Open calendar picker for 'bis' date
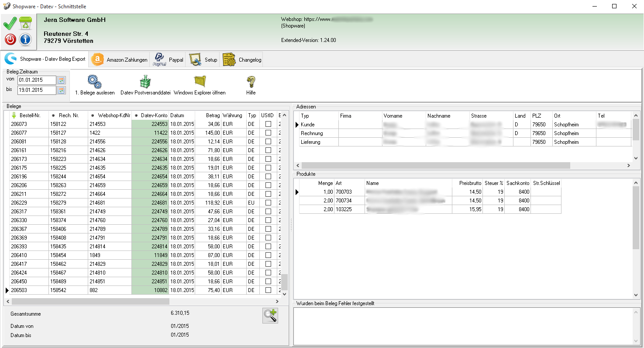 [61, 90]
